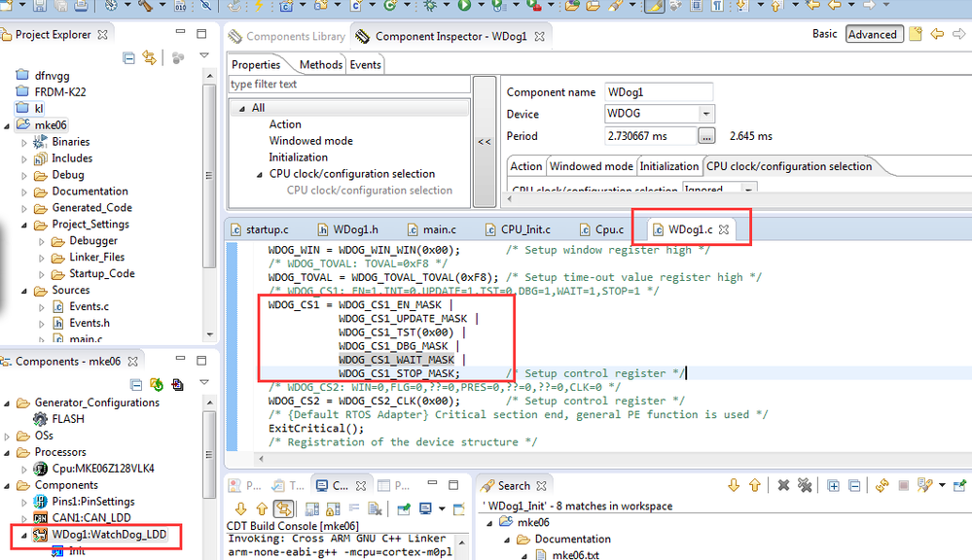Click the Next Annotation down-arrow toolbar icon

742,6
